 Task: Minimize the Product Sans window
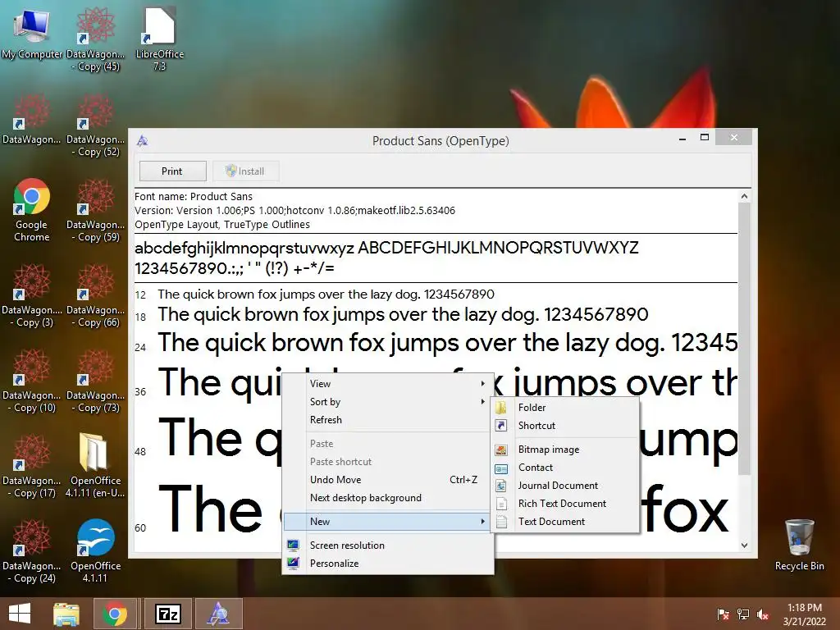(682, 138)
